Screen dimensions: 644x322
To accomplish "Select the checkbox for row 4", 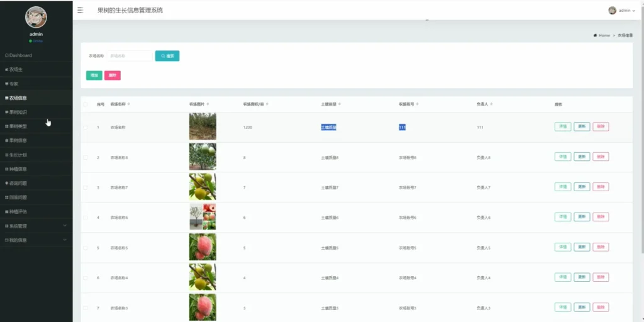I will click(86, 218).
